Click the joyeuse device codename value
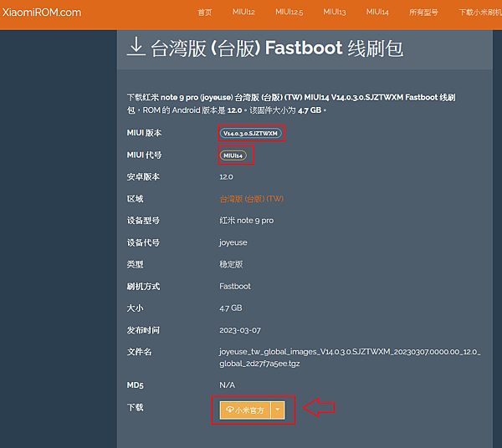The image size is (502, 448). (233, 242)
